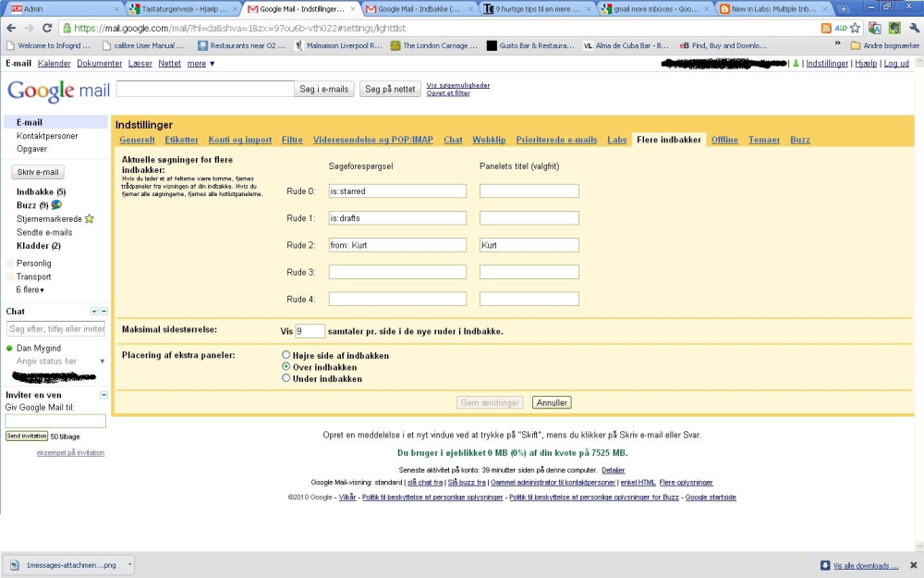924x578 pixels.
Task: Expand '6 flere' labels list
Action: click(x=30, y=289)
